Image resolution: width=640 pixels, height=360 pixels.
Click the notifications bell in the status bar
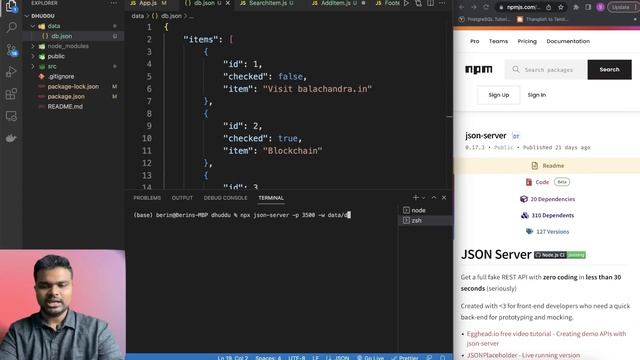coord(442,358)
